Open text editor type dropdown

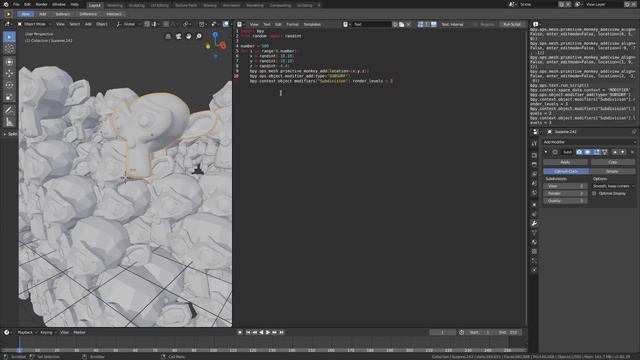click(241, 24)
